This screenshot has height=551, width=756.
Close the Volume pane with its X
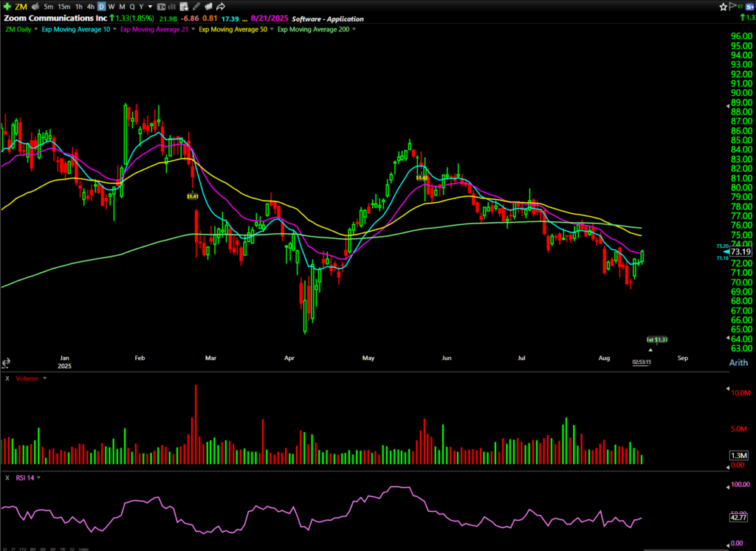(7, 378)
